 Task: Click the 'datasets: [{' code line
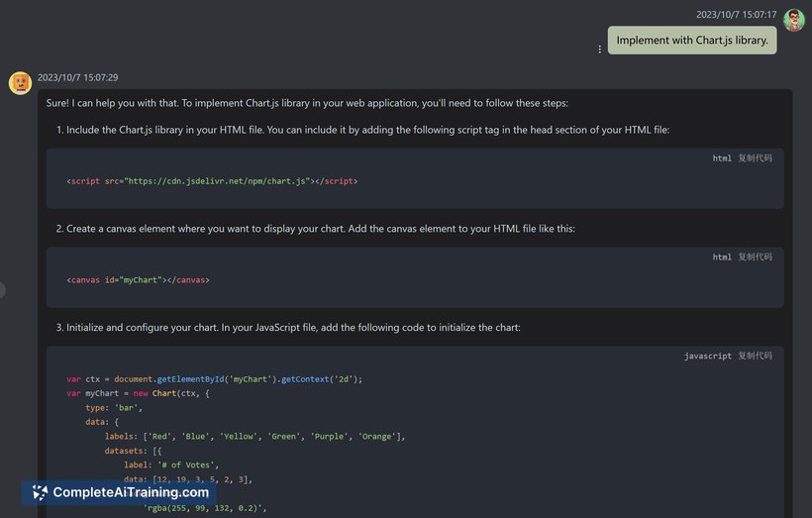click(x=133, y=452)
